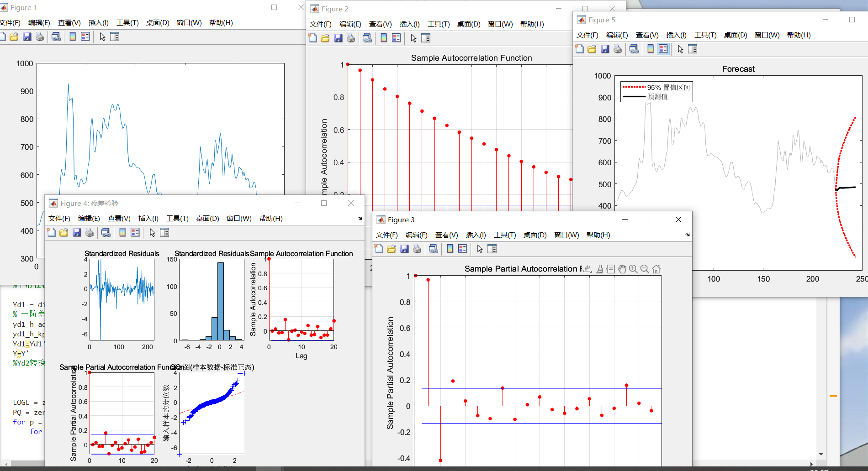Toggle Edit Plot arrow in Figure 4 toolbar
The width and height of the screenshot is (868, 471).
pos(152,233)
